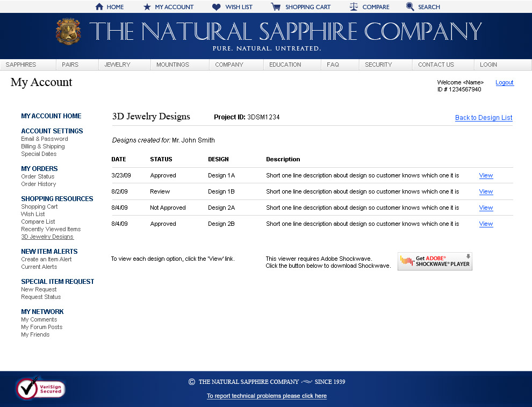Click the Search magnifier icon
This screenshot has height=407, width=532.
pos(410,7)
